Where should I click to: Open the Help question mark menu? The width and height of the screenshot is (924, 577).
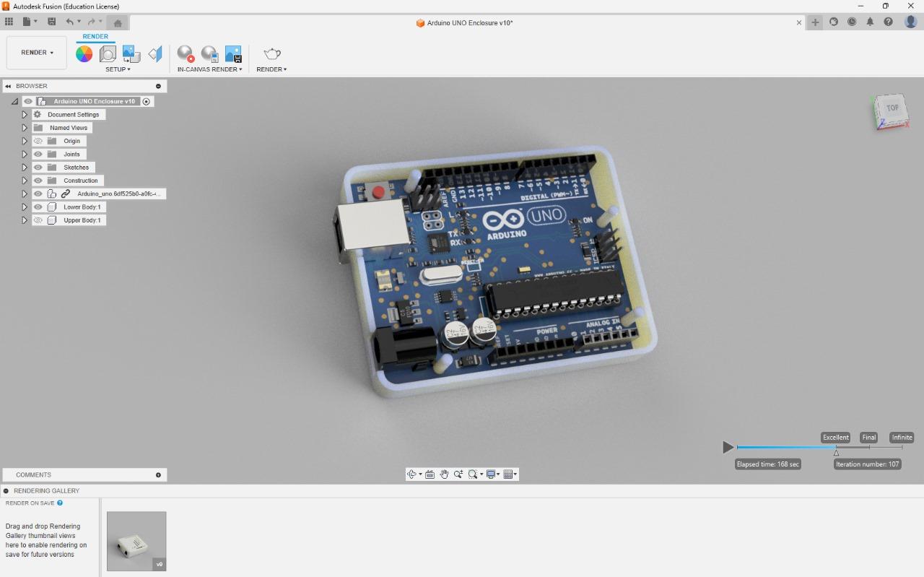pyautogui.click(x=888, y=22)
